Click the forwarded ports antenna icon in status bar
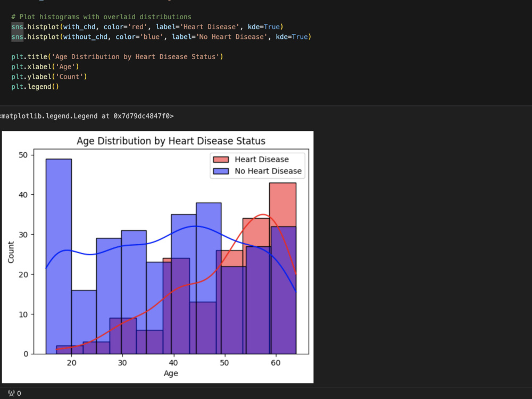The image size is (532, 399). click(x=12, y=393)
